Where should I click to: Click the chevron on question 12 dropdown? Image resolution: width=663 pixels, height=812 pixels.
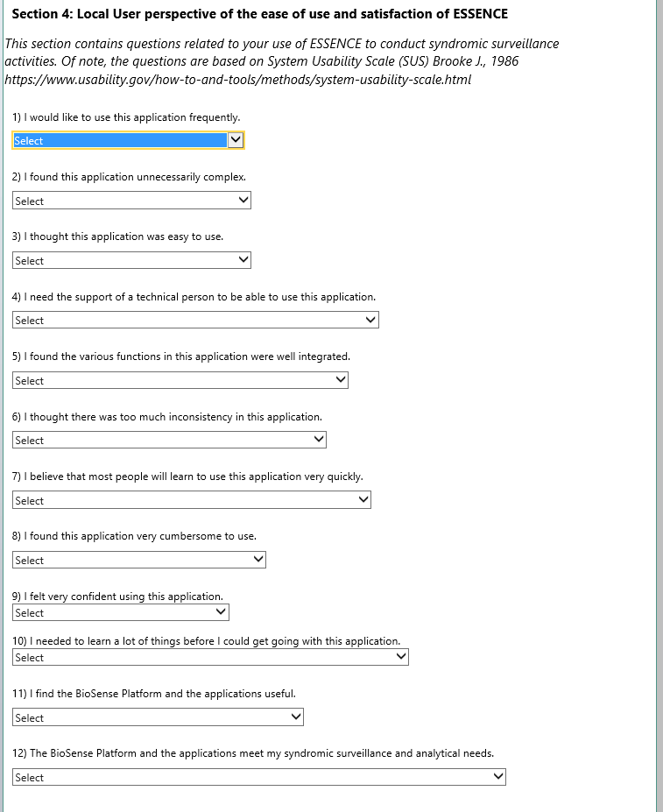click(498, 777)
